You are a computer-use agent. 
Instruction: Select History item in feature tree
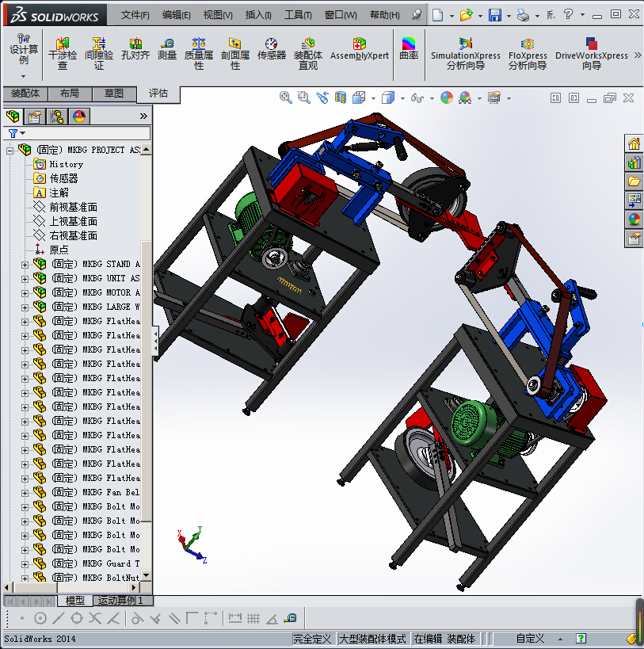click(x=59, y=164)
